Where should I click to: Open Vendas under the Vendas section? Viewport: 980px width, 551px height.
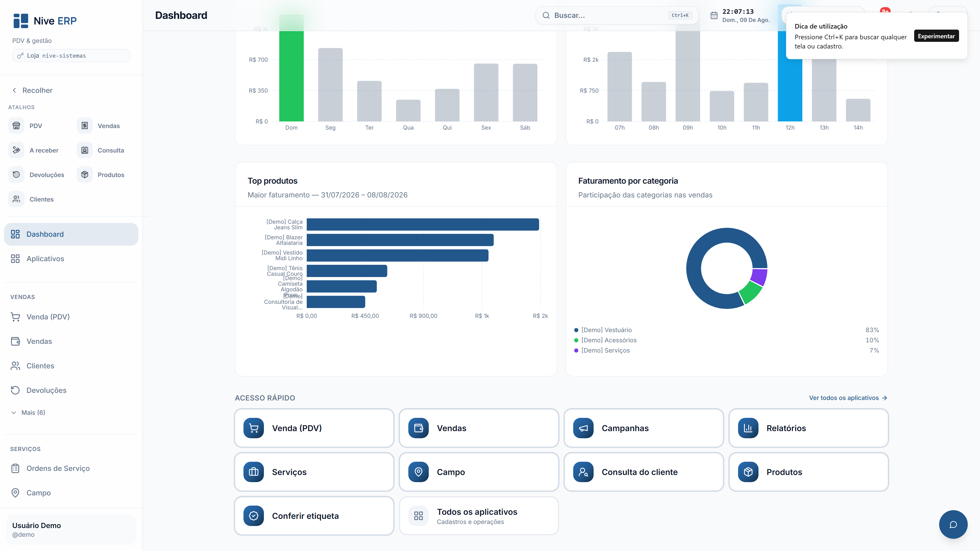(x=71, y=341)
